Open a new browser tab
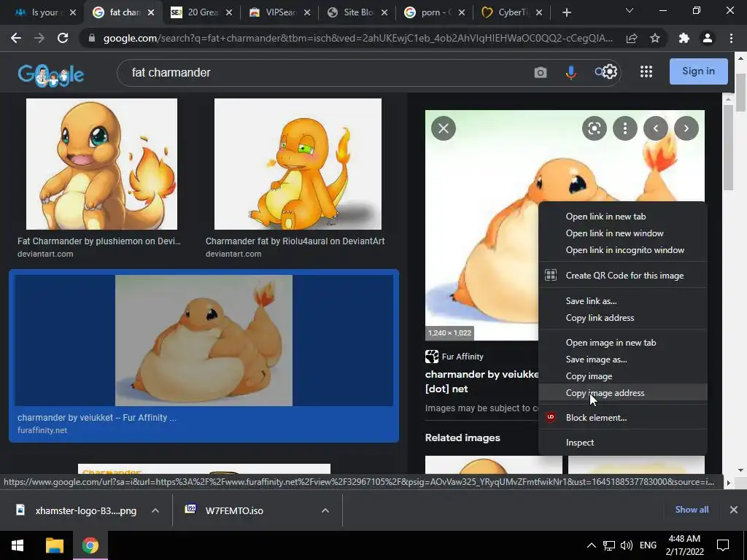 click(x=566, y=12)
